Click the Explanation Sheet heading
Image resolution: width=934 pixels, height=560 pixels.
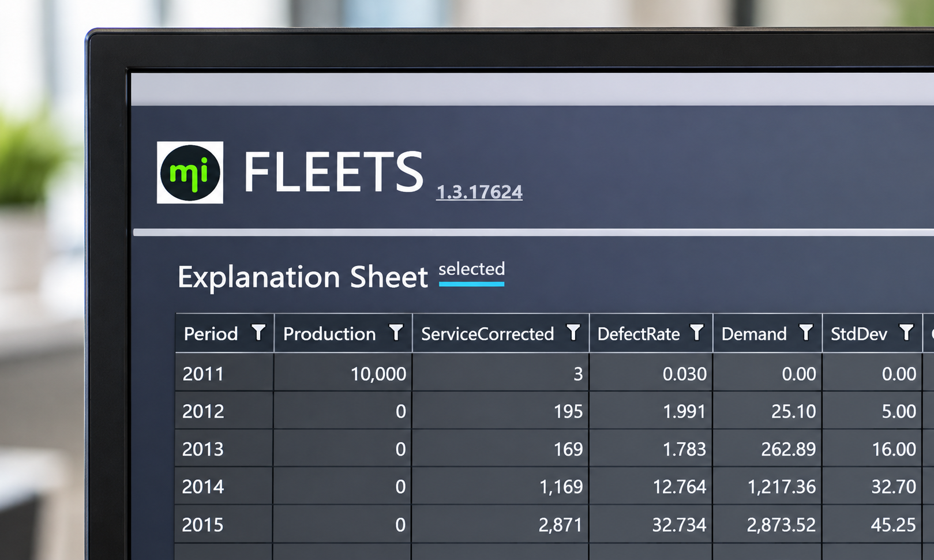click(x=303, y=277)
